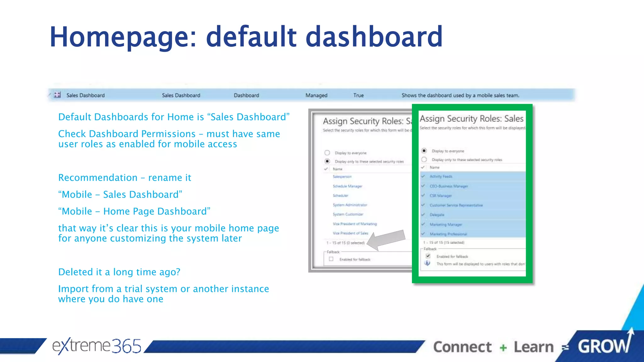Image resolution: width=644 pixels, height=362 pixels.
Task: Click the description 'Shows the dashboard used by a mobile sales team.'
Action: tap(460, 95)
